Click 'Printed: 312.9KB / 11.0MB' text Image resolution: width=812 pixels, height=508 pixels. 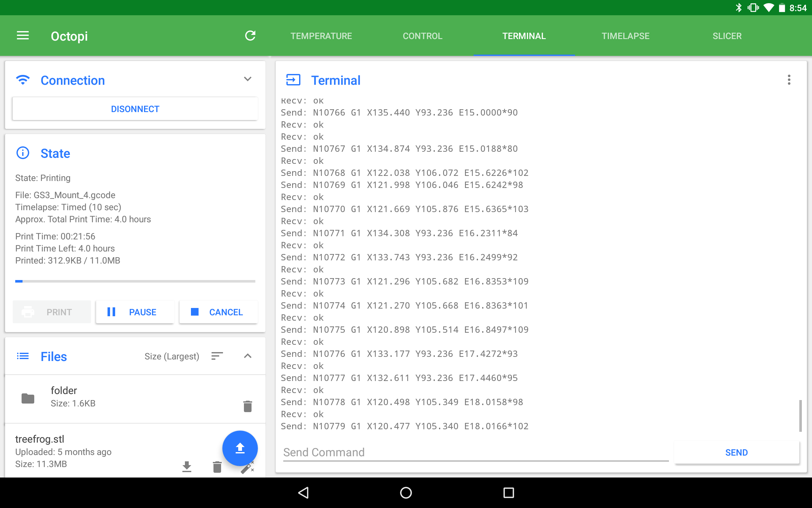[x=68, y=260]
